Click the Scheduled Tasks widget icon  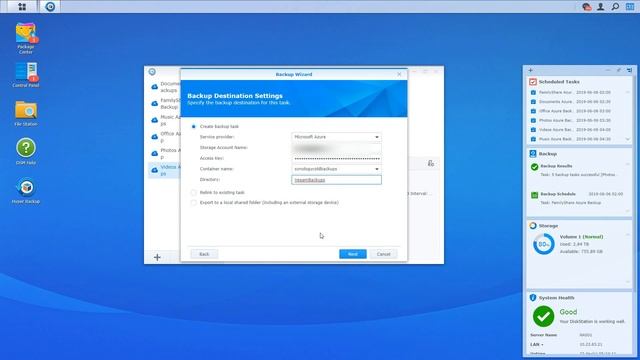pos(533,82)
